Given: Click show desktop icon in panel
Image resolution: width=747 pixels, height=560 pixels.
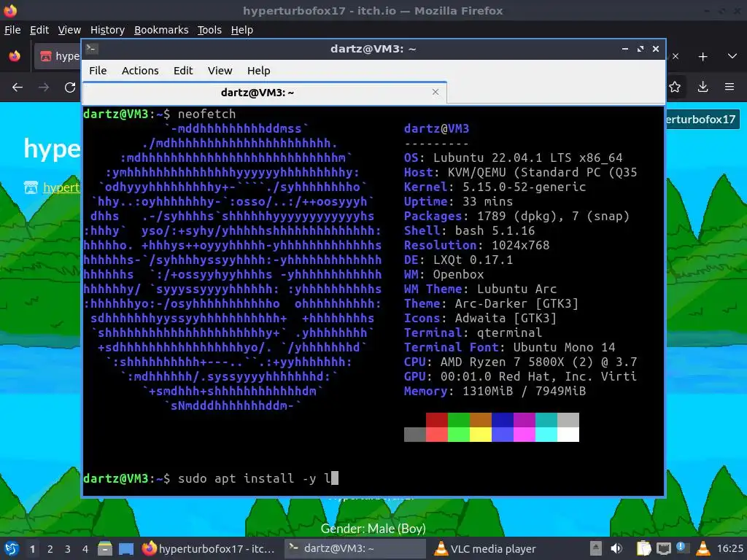Looking at the screenshot, I should [x=126, y=548].
